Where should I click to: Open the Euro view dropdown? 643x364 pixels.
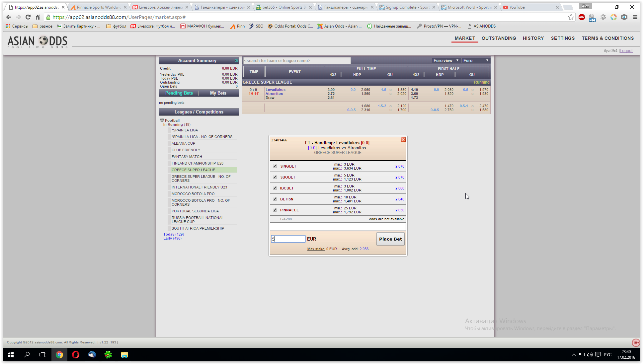(446, 60)
